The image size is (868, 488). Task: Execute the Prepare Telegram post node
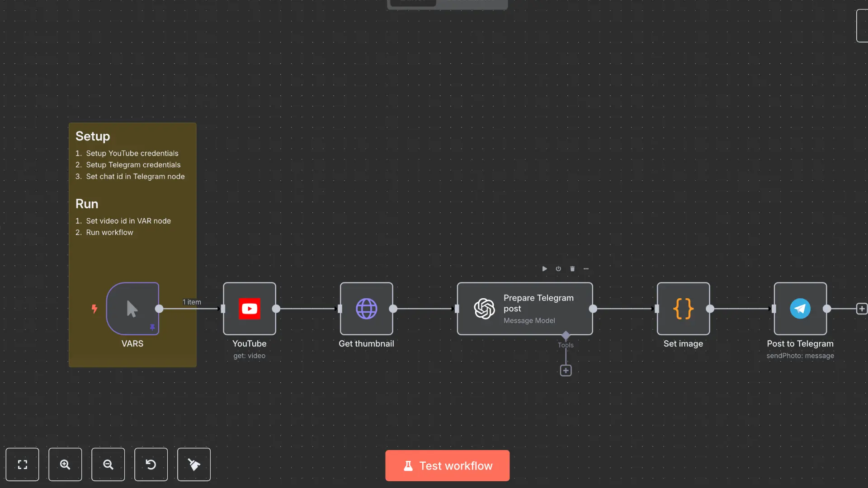544,268
